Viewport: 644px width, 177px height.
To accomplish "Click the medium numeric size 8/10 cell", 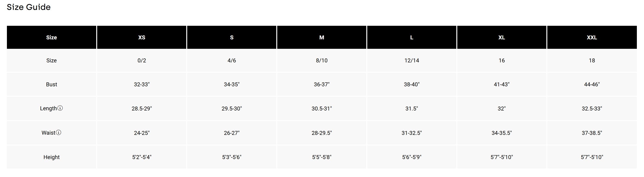I will pyautogui.click(x=322, y=61).
